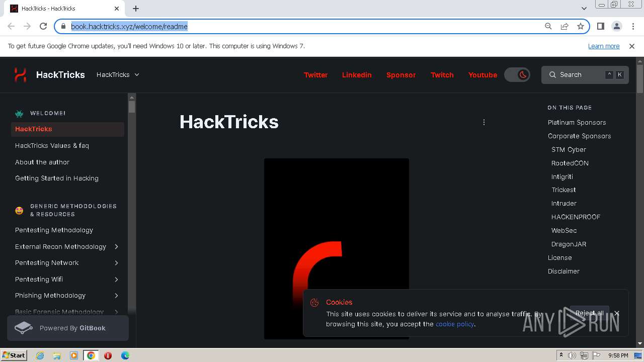
Task: Open the Sponsor header link
Action: coord(401,75)
